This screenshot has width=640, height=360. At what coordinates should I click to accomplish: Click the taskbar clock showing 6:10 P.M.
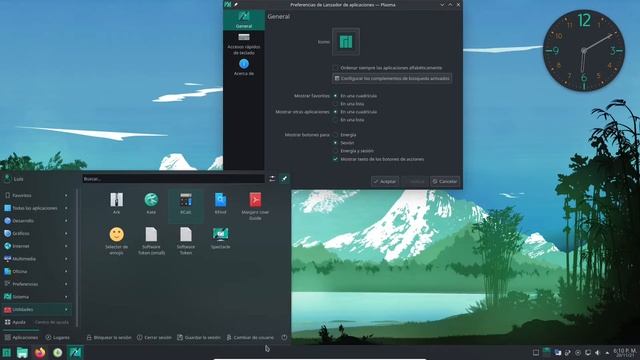(624, 353)
